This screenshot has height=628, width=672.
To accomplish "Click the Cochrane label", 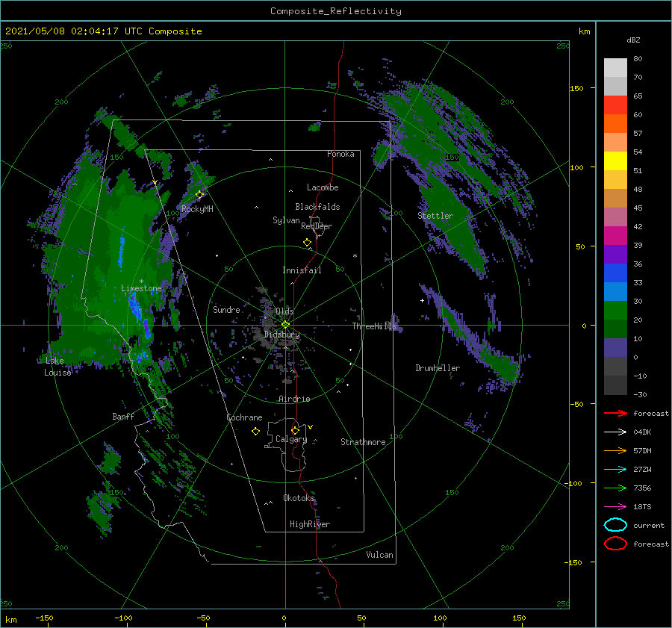I will pos(244,417).
